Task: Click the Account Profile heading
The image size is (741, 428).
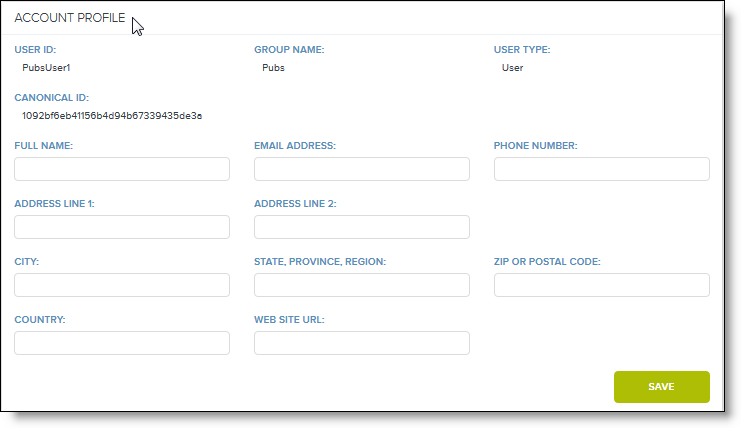Action: tap(69, 18)
